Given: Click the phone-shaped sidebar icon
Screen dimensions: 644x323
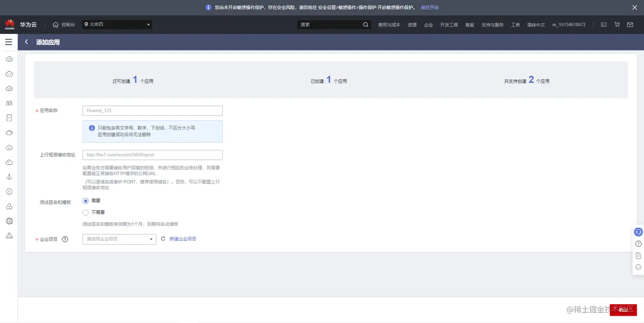Looking at the screenshot, I should coord(9,118).
